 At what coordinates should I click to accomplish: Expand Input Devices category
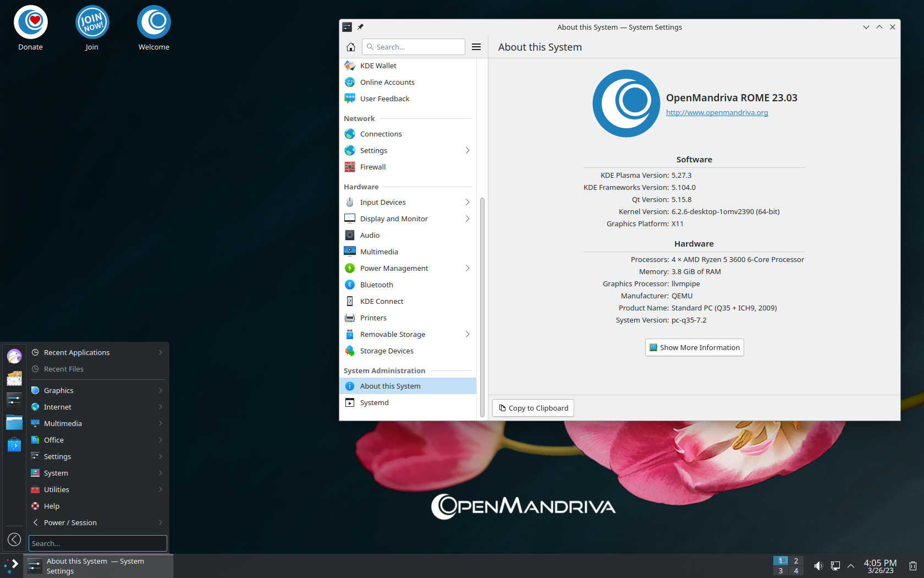[408, 202]
